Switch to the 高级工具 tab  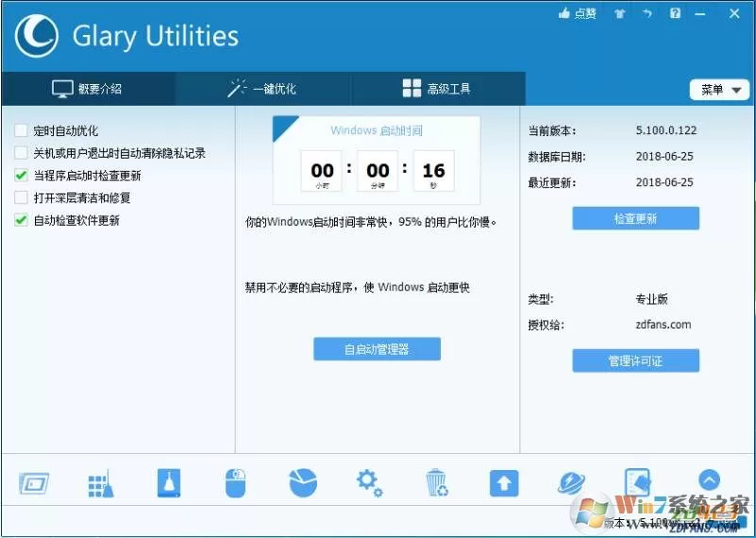(x=437, y=89)
